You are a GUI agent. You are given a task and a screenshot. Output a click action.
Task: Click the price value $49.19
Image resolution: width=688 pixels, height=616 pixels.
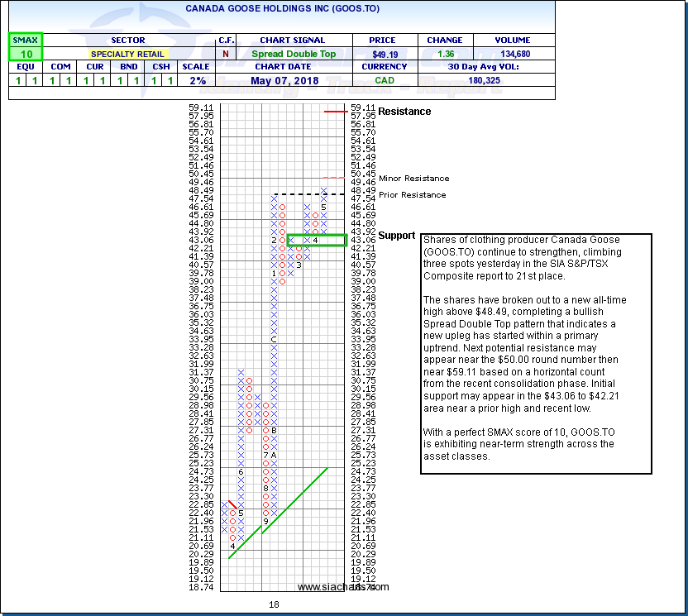click(x=381, y=54)
